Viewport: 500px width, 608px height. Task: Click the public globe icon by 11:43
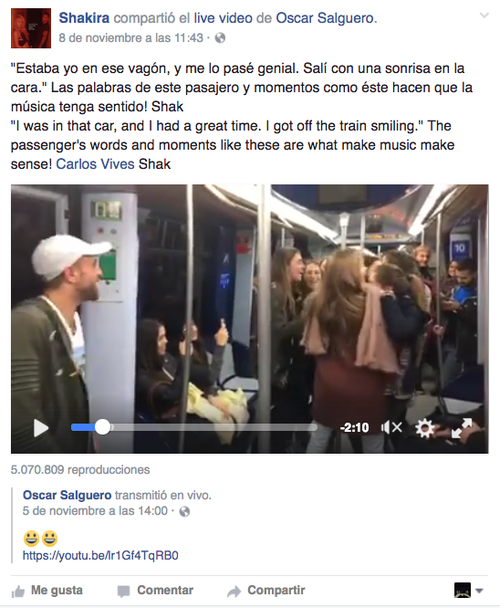pyautogui.click(x=220, y=38)
